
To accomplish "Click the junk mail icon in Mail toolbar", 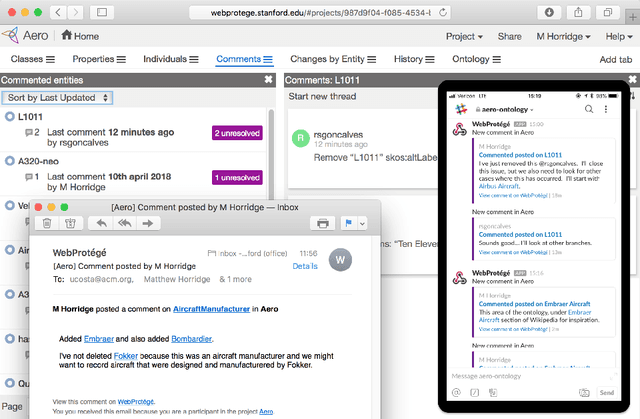I will (69, 223).
